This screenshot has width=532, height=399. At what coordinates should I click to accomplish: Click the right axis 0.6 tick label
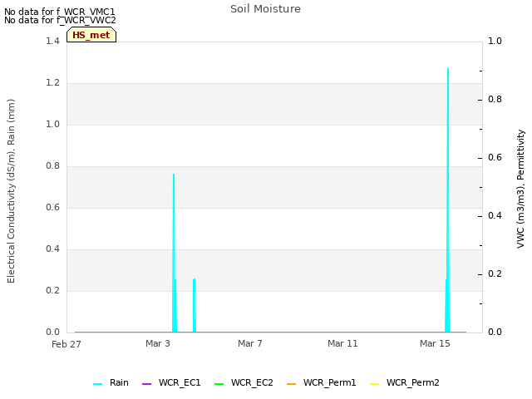[495, 157]
